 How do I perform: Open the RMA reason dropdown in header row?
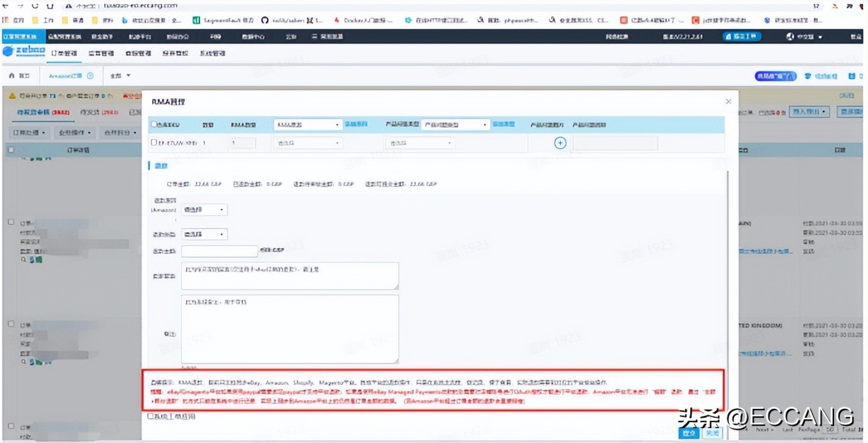coord(308,125)
